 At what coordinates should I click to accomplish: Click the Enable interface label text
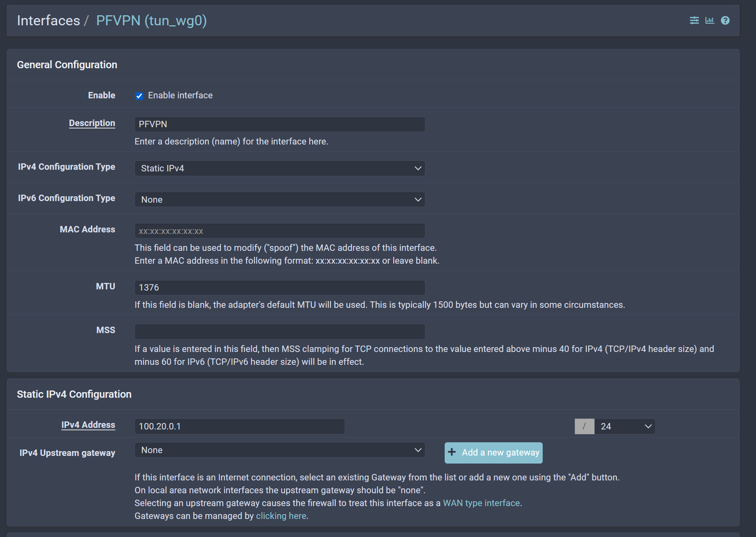click(180, 96)
